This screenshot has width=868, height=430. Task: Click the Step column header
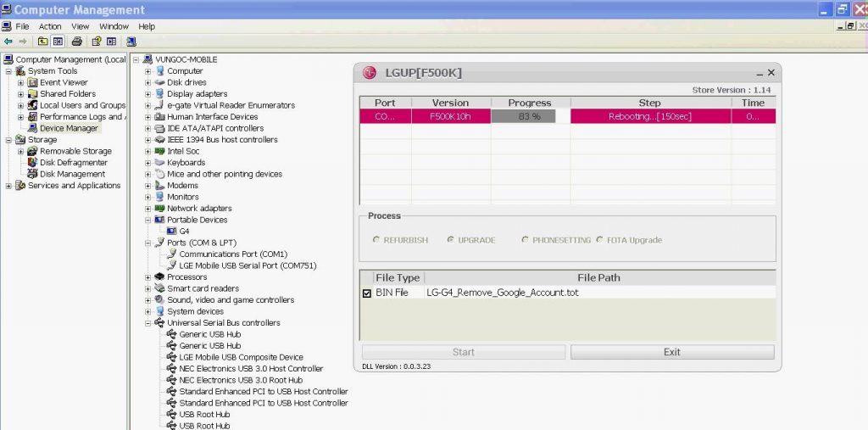click(x=650, y=103)
